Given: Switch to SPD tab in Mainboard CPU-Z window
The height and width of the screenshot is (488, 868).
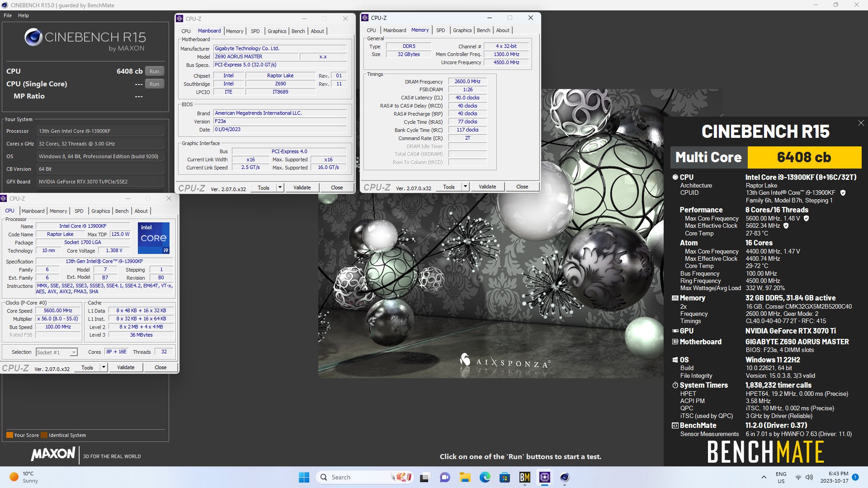Looking at the screenshot, I should coord(255,31).
